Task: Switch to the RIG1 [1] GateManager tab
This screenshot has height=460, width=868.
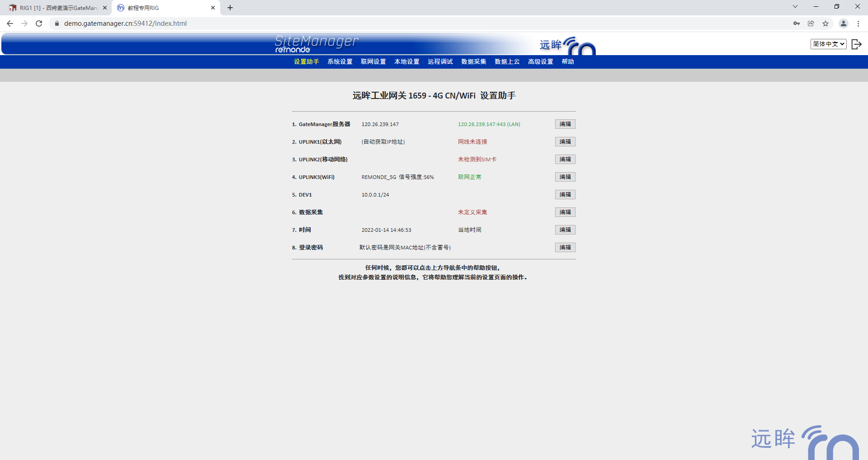Action: [x=58, y=8]
